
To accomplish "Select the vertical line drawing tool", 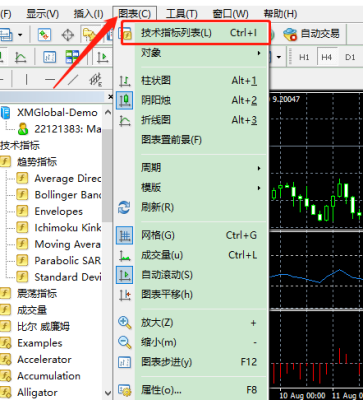I will pos(26,79).
